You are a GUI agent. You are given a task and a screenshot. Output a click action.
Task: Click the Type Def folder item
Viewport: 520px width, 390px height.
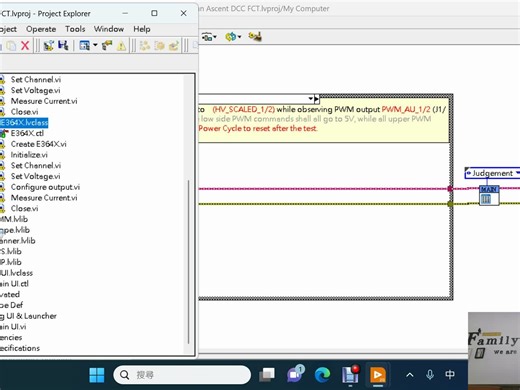(12, 305)
